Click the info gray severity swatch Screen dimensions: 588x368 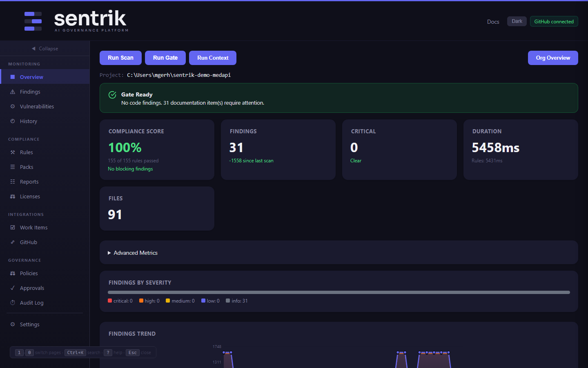228,301
